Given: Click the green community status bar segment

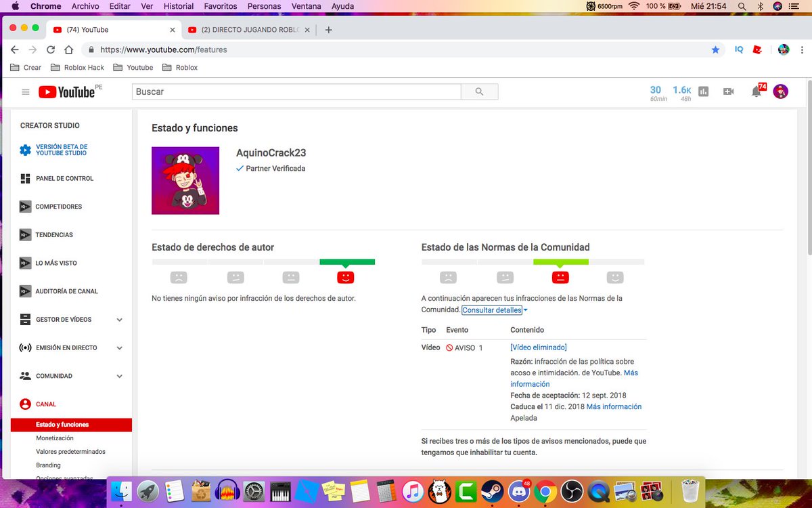Looking at the screenshot, I should coord(561,262).
